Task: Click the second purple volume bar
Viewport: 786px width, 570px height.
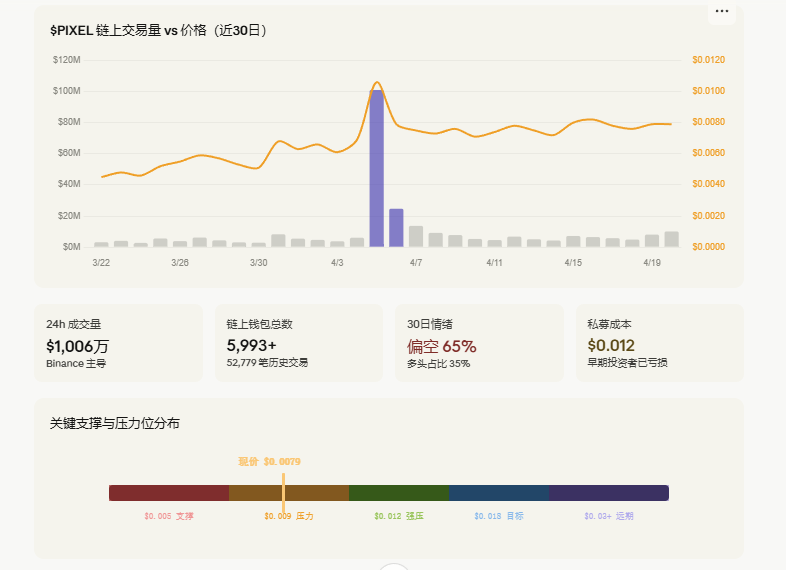Action: point(396,228)
